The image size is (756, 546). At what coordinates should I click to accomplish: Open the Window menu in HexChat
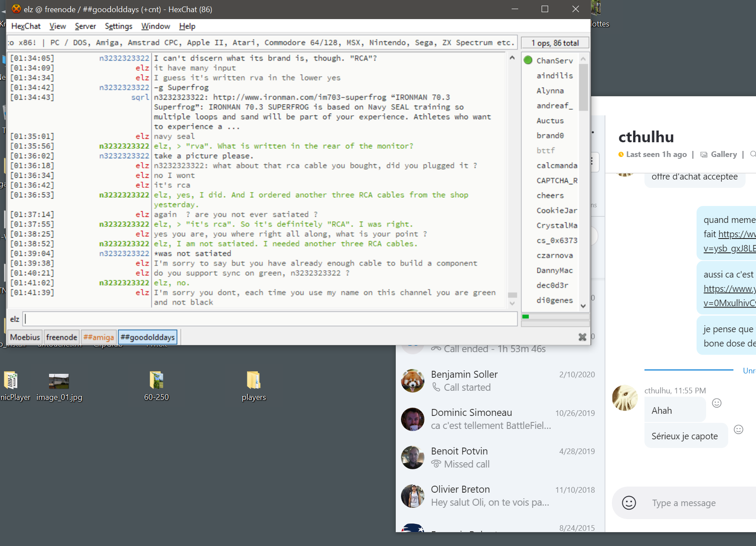click(155, 26)
